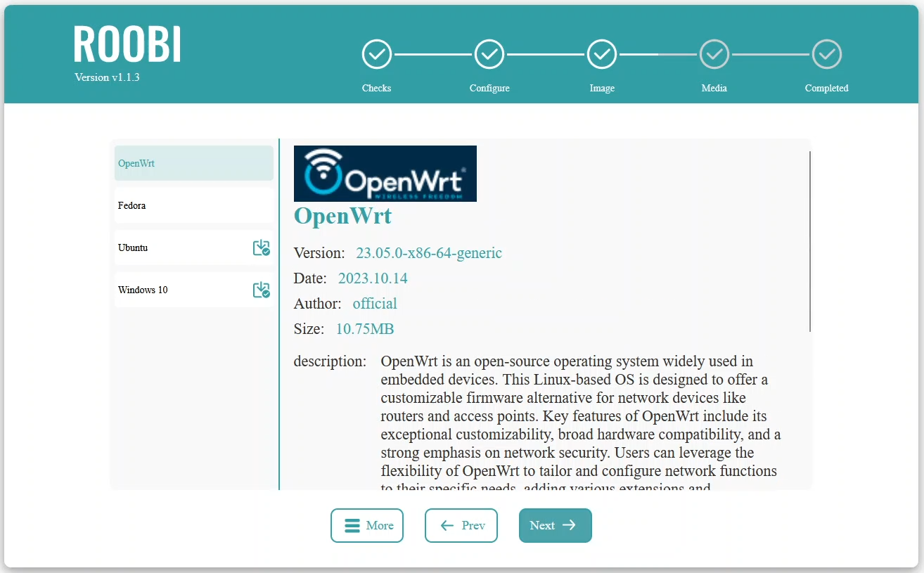This screenshot has height=573, width=924.
Task: Click the Media step label
Action: [x=714, y=89]
